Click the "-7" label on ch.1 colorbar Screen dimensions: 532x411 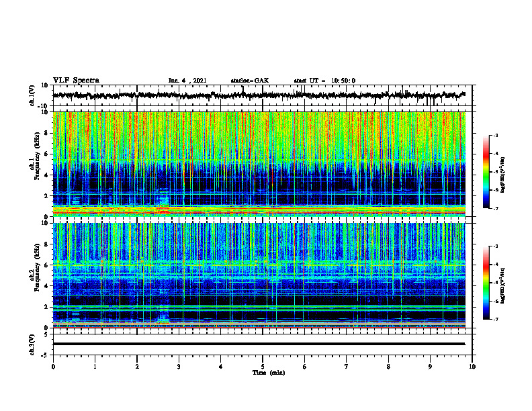point(495,208)
